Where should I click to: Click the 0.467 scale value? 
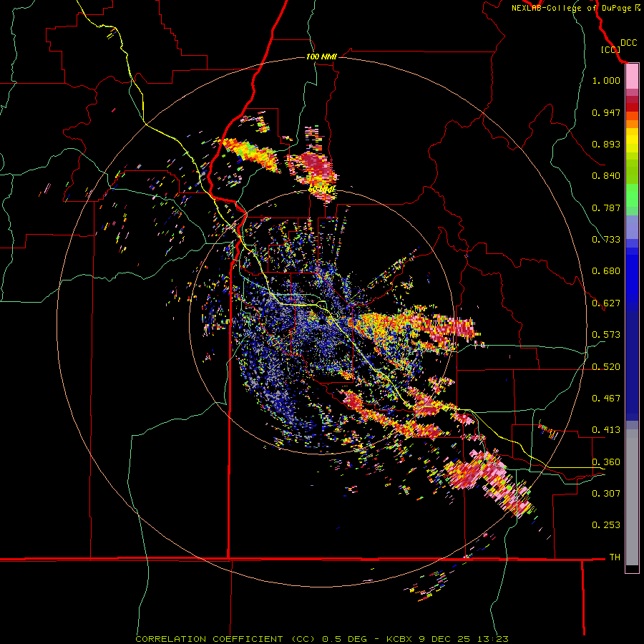click(x=606, y=399)
